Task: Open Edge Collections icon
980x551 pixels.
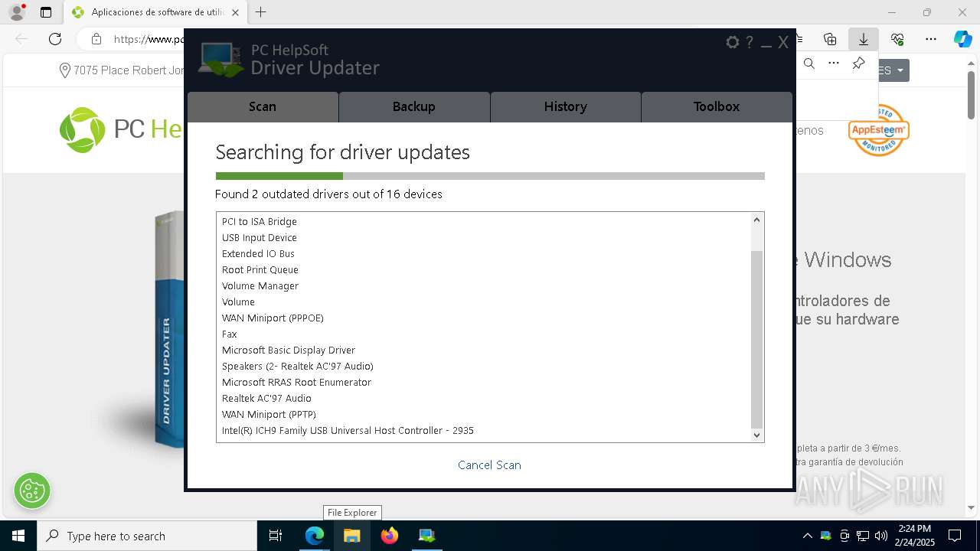Action: [830, 39]
